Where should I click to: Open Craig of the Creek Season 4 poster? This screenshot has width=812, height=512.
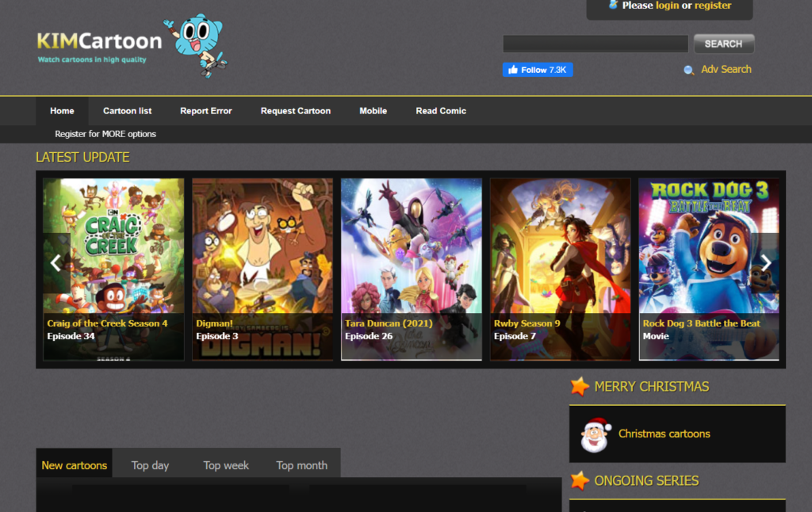(x=113, y=269)
